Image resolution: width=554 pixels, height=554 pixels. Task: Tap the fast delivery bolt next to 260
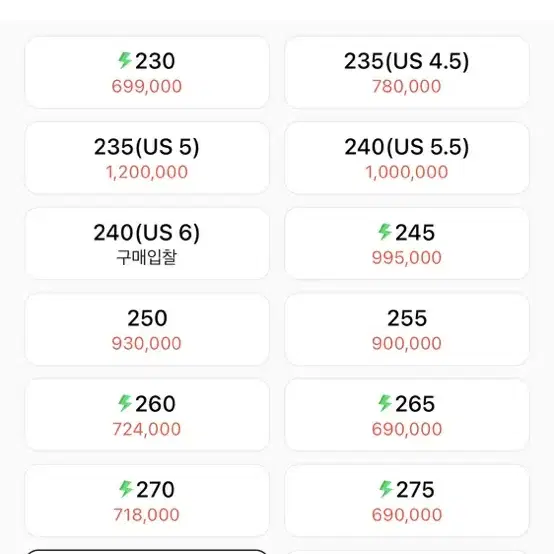coord(125,403)
